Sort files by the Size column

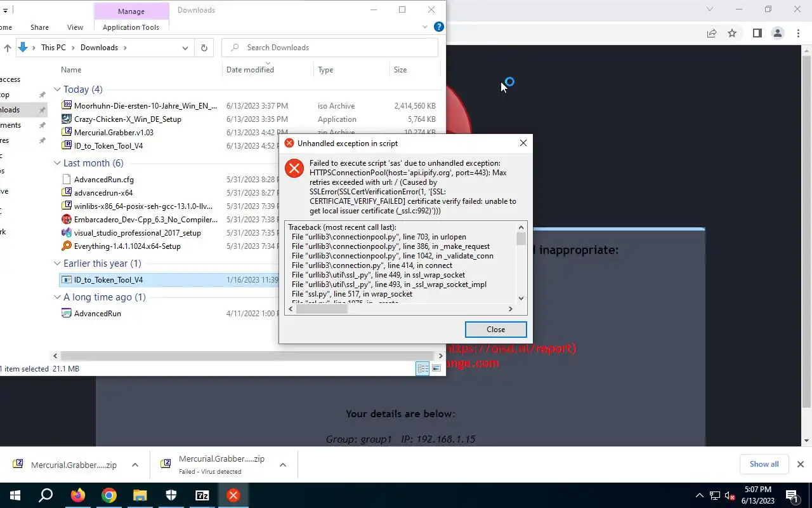(400, 70)
